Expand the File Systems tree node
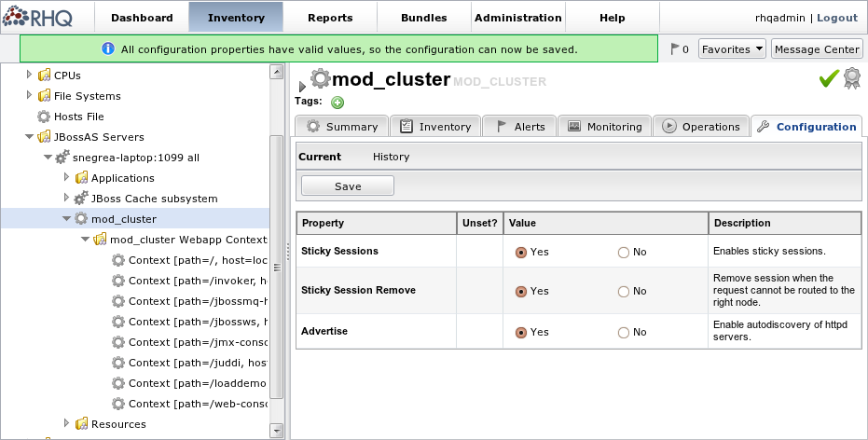 [29, 95]
